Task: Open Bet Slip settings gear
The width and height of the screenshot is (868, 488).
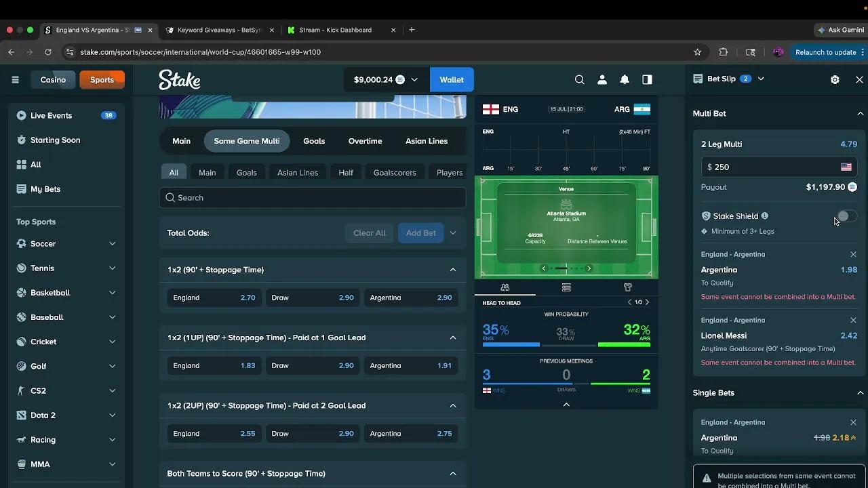Action: point(835,79)
